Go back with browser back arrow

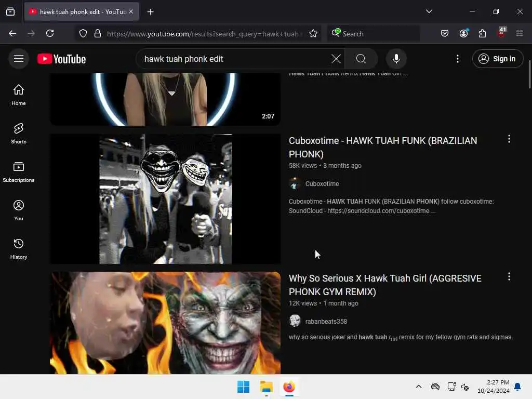(12, 33)
